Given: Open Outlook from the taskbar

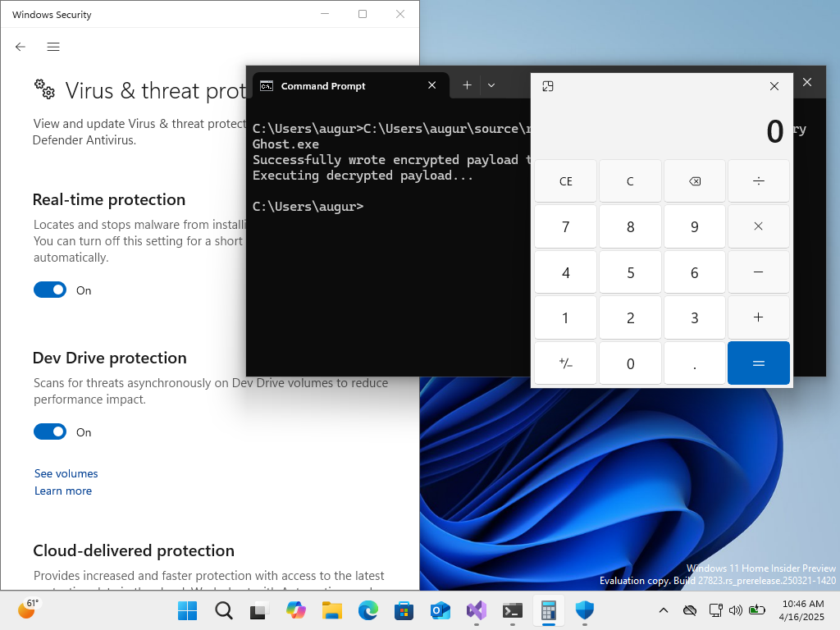Looking at the screenshot, I should [441, 610].
